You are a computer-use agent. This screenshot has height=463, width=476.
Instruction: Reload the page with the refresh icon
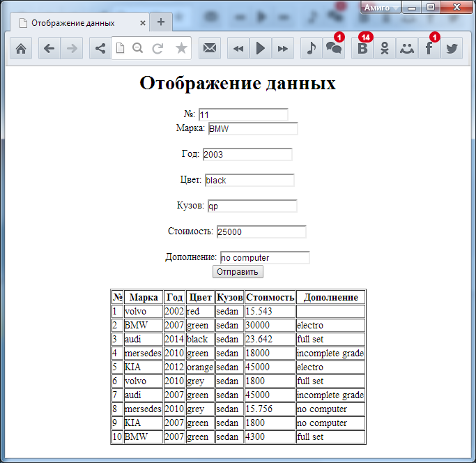158,48
